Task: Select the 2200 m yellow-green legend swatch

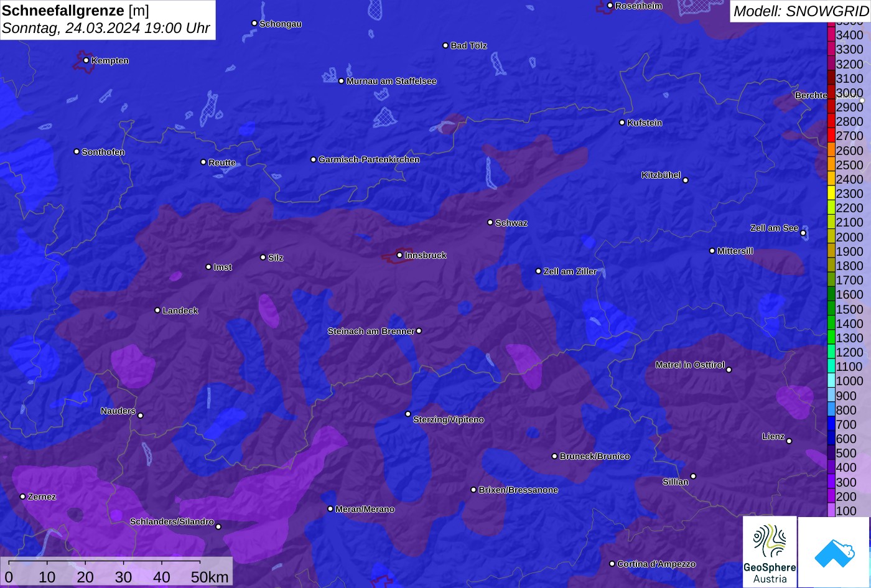Action: click(x=831, y=208)
